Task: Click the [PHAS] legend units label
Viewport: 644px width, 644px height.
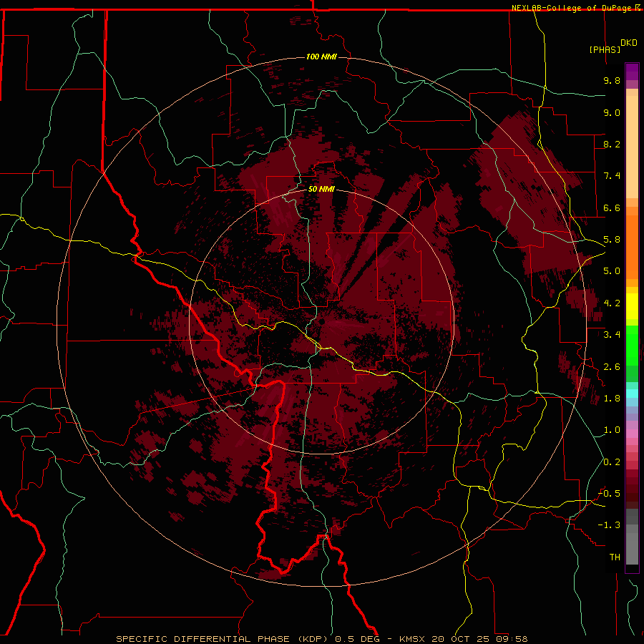Action: click(x=605, y=49)
